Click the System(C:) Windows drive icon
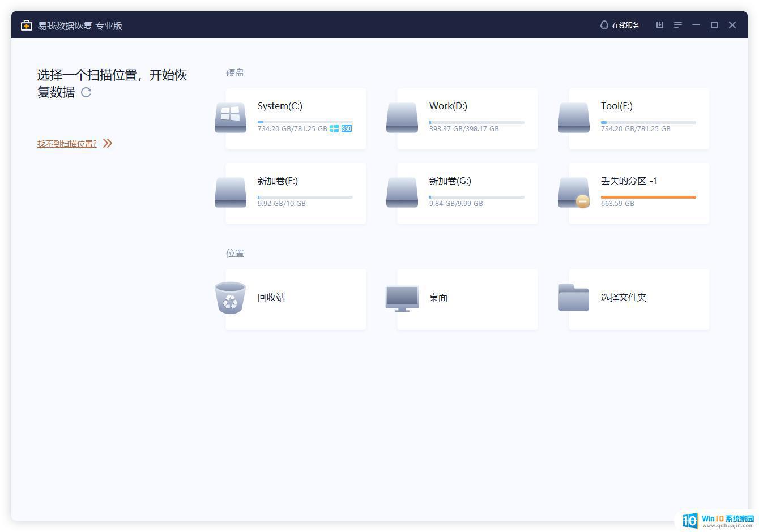The width and height of the screenshot is (759, 532). click(231, 117)
